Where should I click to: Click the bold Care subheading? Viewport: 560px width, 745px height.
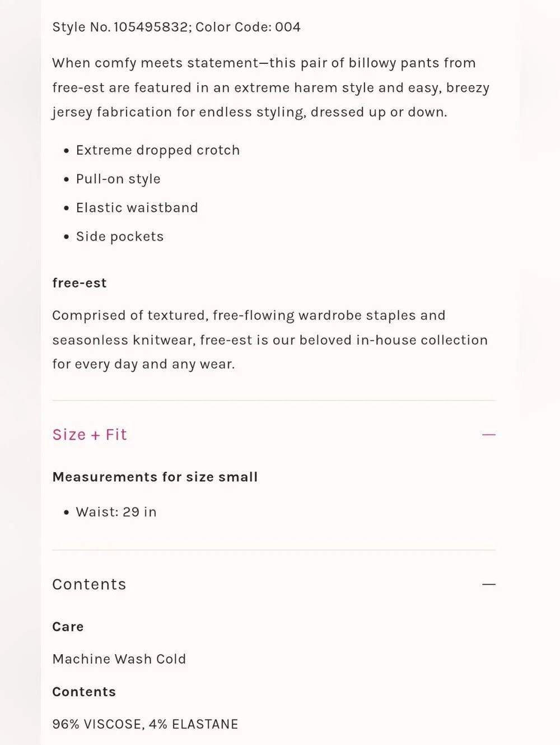[68, 627]
